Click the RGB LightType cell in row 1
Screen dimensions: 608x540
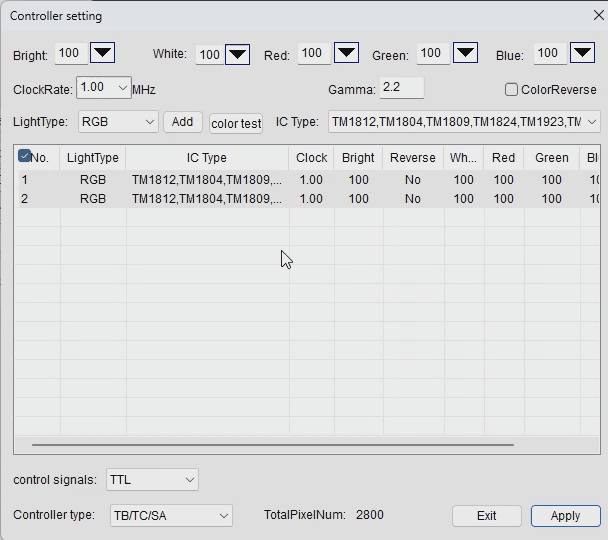[x=93, y=180]
